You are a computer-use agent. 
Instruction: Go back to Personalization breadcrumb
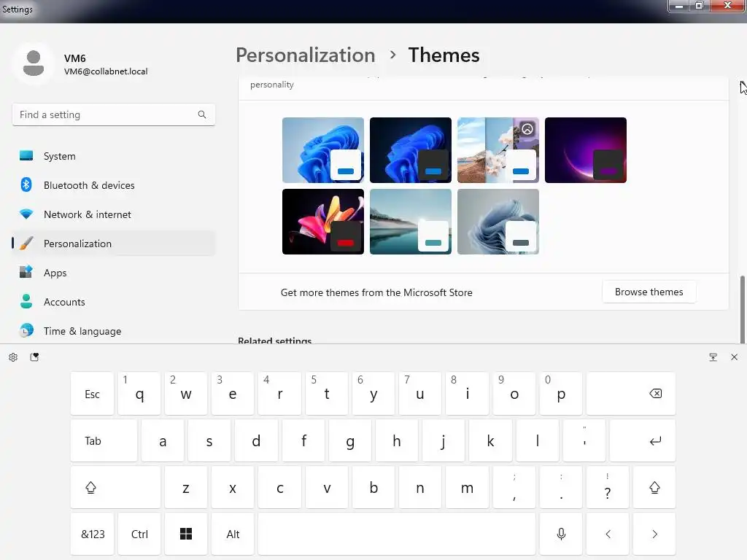pyautogui.click(x=306, y=55)
